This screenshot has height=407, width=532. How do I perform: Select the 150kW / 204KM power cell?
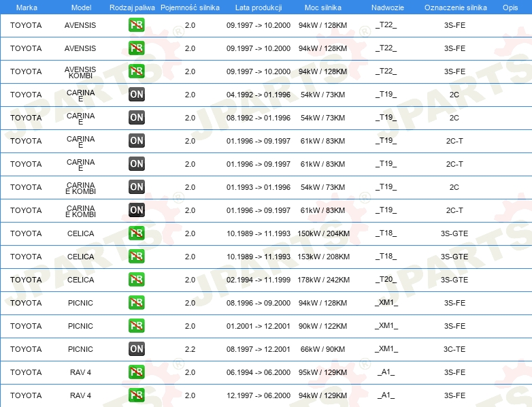coord(323,233)
